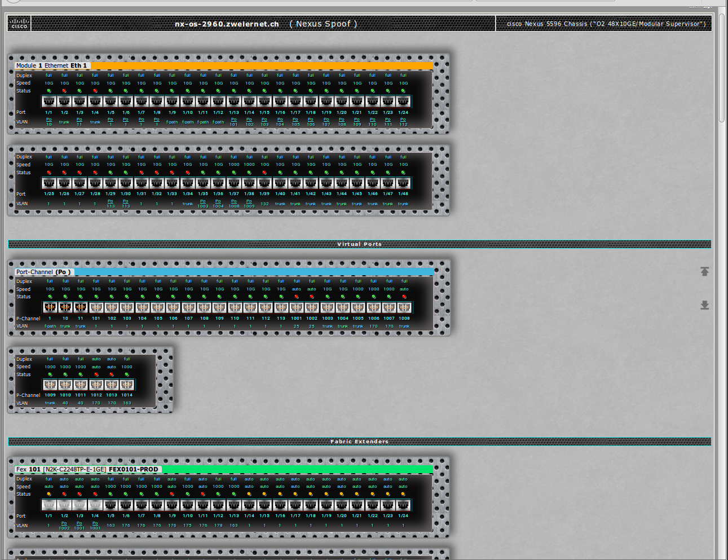Click the Port-Channel (Po) header bar
The image size is (728, 560).
[x=224, y=272]
